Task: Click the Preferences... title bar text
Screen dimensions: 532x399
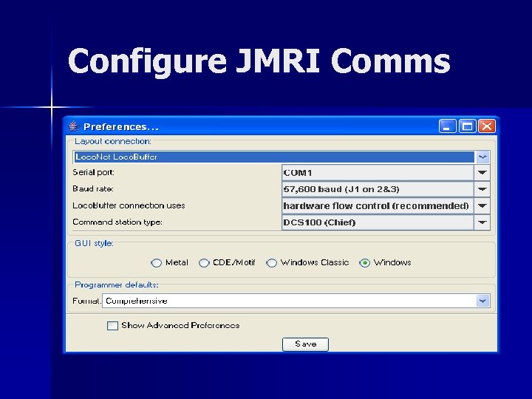Action: (x=120, y=126)
